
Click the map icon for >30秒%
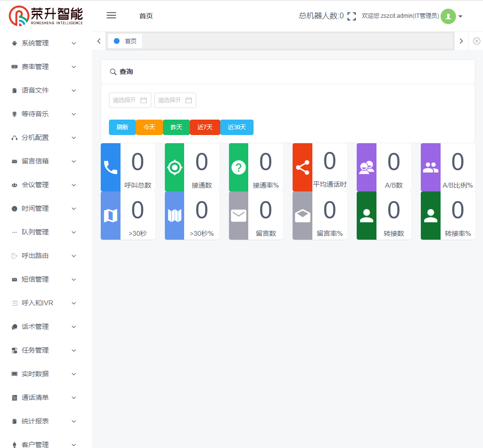point(174,216)
